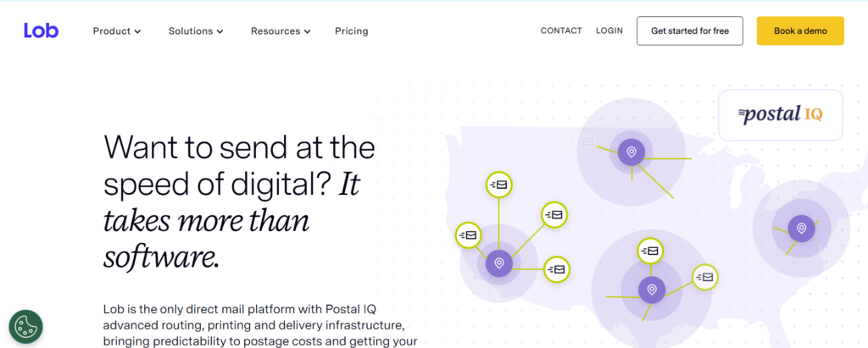868x348 pixels.
Task: Go to the Contact page
Action: pos(561,30)
